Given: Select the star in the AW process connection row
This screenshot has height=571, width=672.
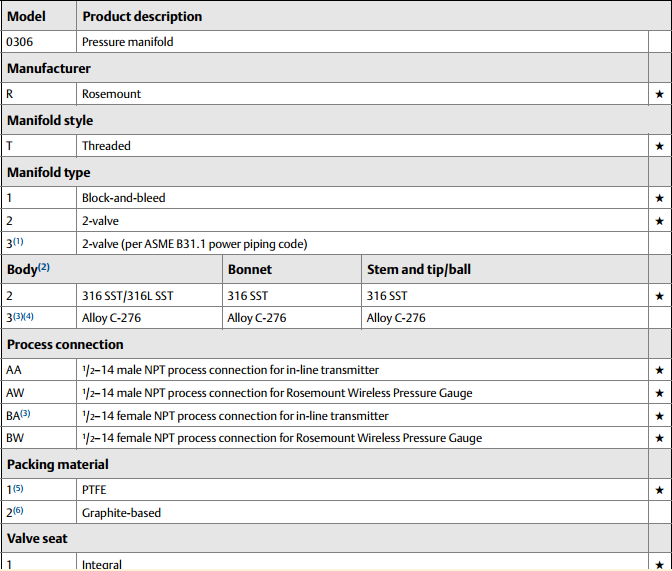Looking at the screenshot, I should pos(659,393).
